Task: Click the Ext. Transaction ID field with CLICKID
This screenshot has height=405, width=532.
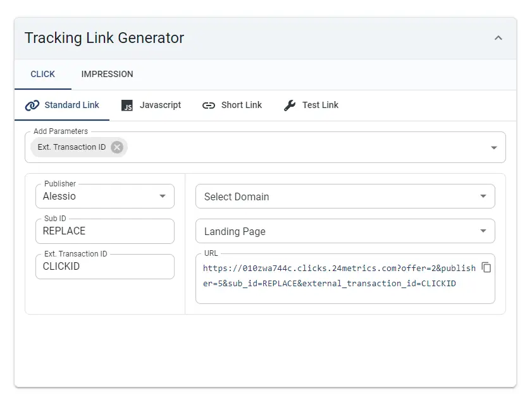Action: pos(105,267)
